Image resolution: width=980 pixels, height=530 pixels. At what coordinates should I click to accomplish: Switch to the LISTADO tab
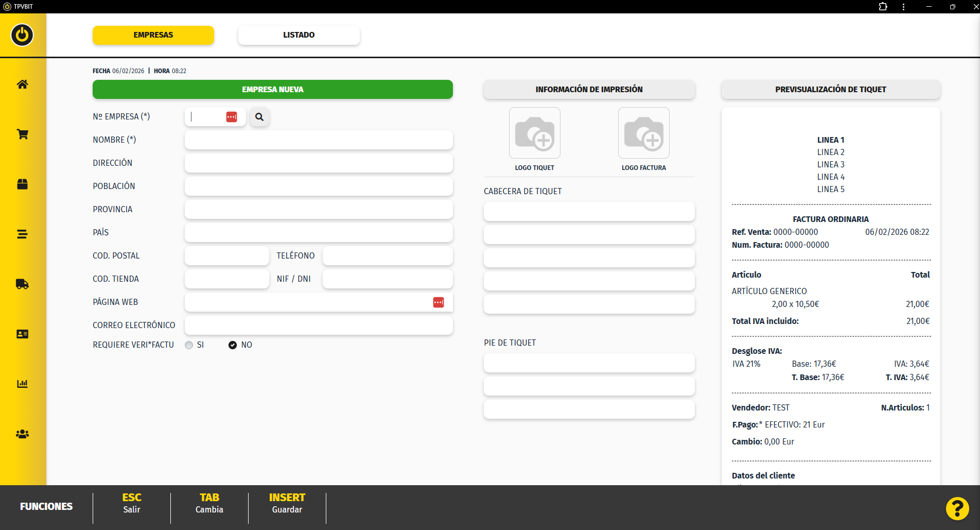tap(299, 35)
